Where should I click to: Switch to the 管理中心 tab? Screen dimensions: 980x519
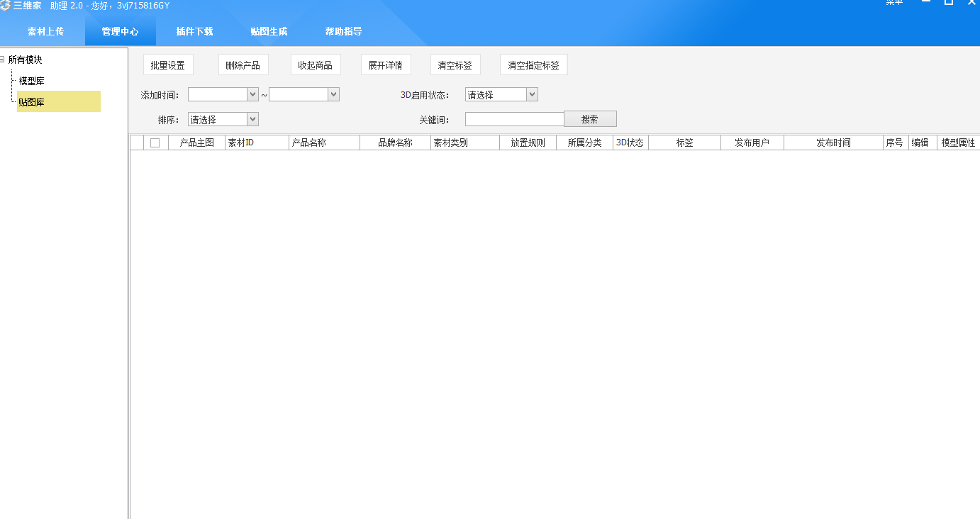(x=120, y=31)
